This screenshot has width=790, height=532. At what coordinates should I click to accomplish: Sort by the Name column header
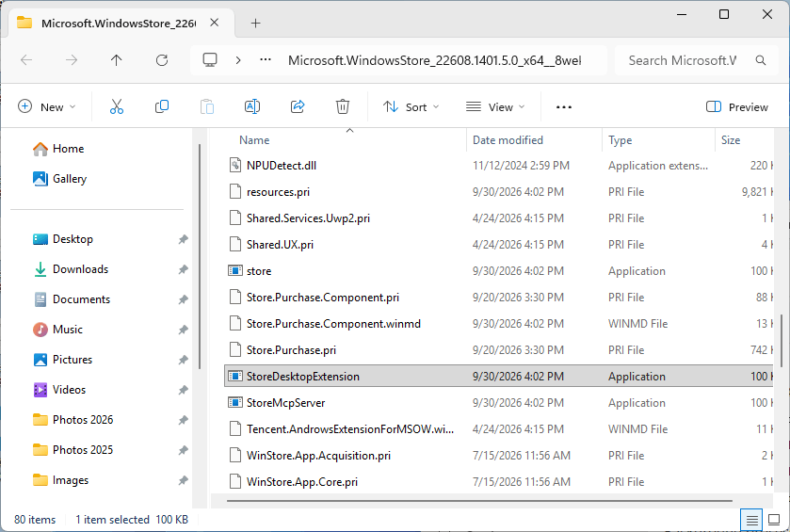(254, 140)
